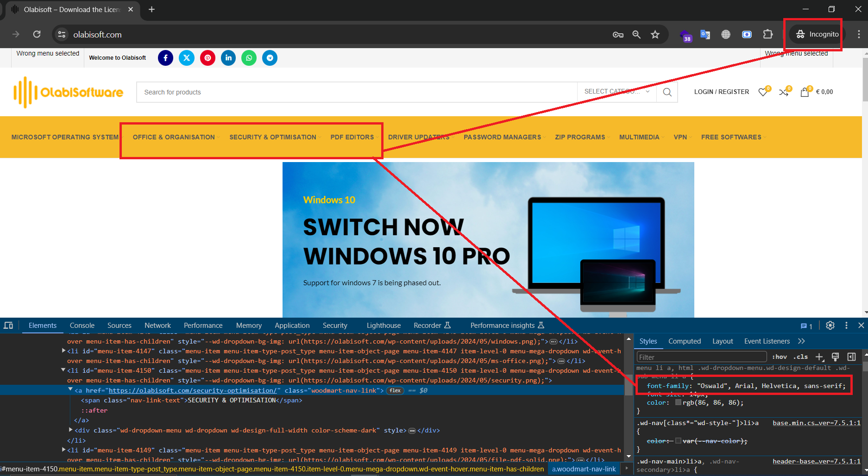Open the purple extension with badge 38
The height and width of the screenshot is (476, 868).
tap(685, 35)
